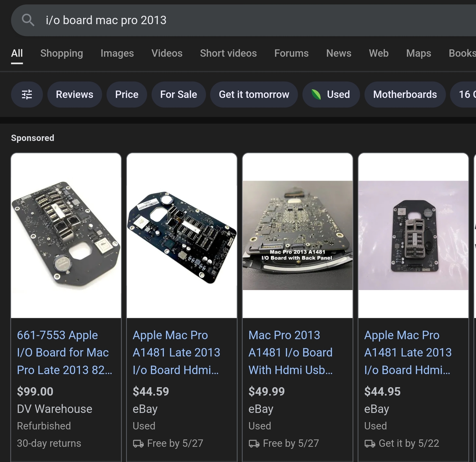Click the $49.99 price
The width and height of the screenshot is (476, 462).
(267, 391)
